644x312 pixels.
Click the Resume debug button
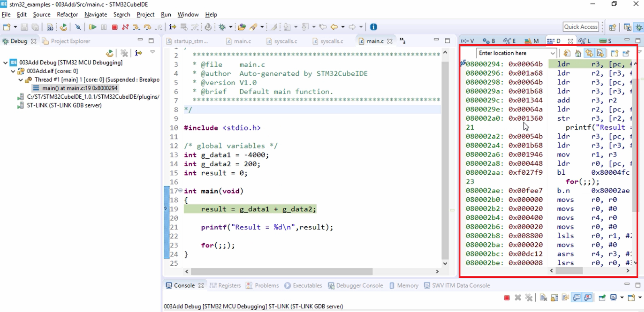coord(93,27)
